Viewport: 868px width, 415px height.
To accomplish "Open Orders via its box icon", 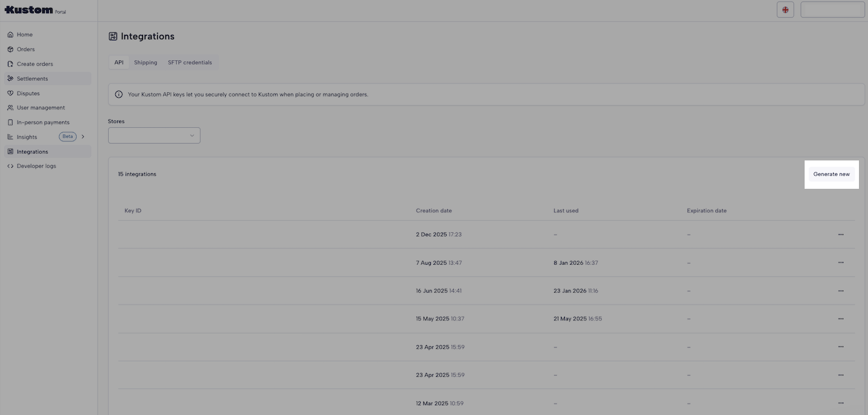I will 10,49.
